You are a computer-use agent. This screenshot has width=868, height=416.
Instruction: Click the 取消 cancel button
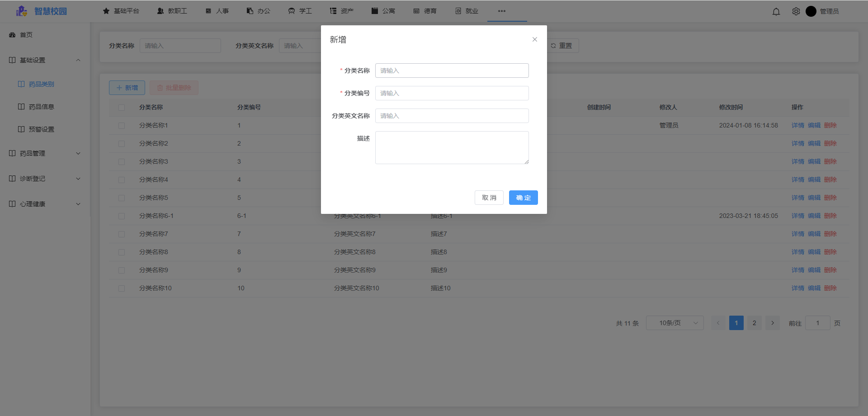tap(489, 198)
